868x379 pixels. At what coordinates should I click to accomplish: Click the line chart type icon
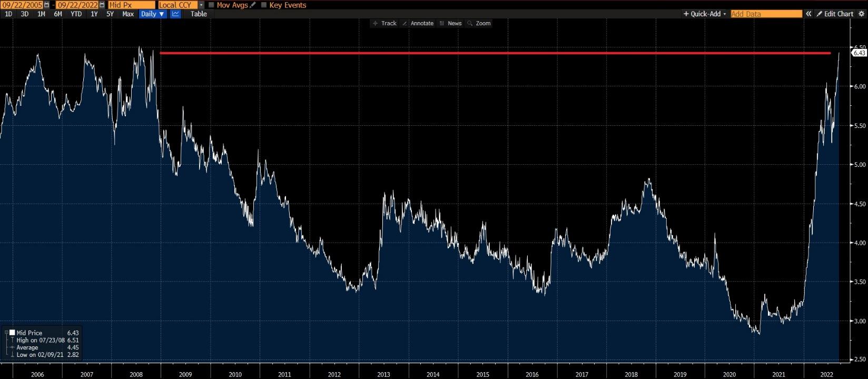pos(175,14)
